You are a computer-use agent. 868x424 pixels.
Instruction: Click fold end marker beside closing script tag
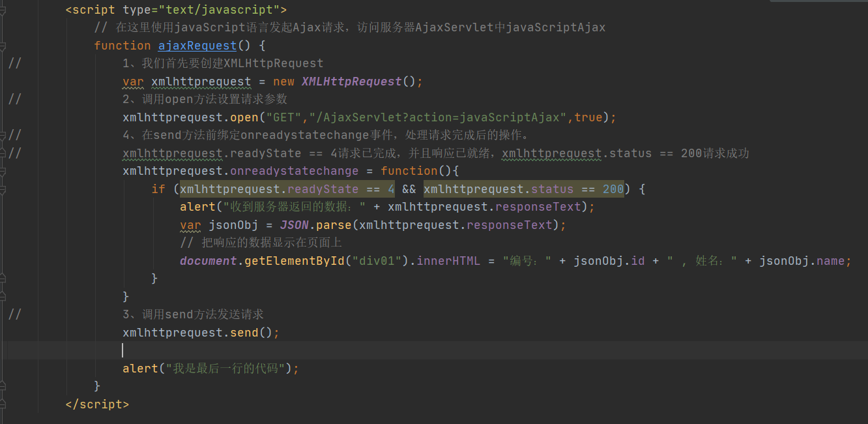click(x=3, y=404)
